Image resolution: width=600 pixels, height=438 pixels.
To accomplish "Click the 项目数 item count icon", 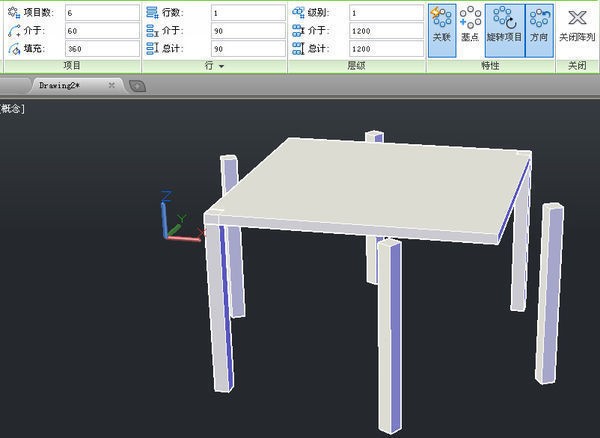I will 11,13.
